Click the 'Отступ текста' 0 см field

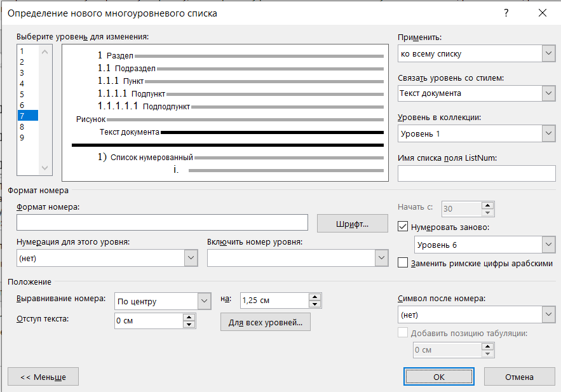coord(149,321)
